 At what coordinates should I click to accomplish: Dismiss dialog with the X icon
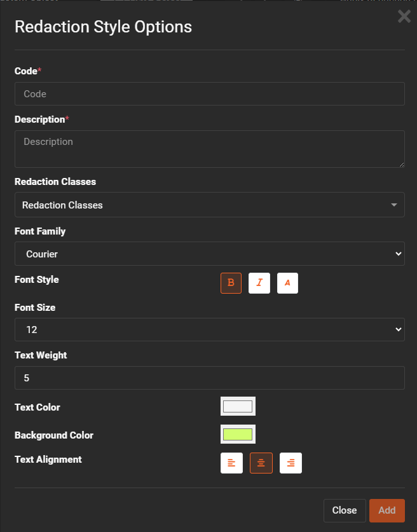404,17
